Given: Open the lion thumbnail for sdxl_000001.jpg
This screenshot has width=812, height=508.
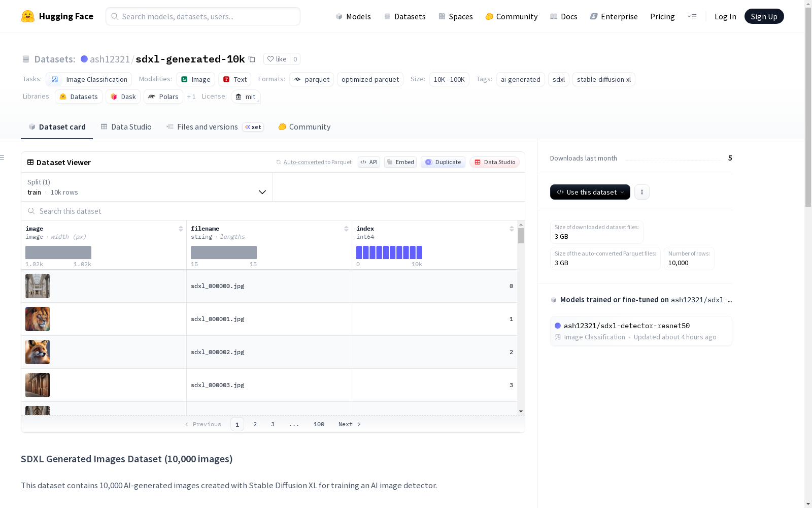Looking at the screenshot, I should coord(38,319).
